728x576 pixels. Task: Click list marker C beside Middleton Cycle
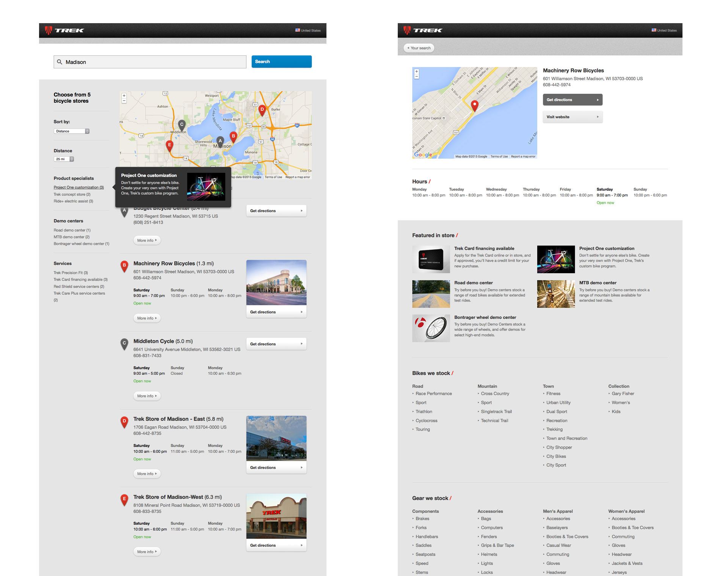point(124,344)
